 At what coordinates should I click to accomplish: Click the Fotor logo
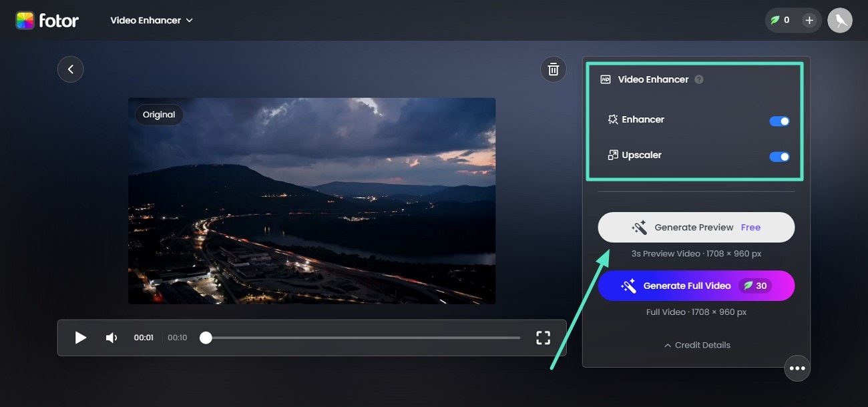pos(47,20)
